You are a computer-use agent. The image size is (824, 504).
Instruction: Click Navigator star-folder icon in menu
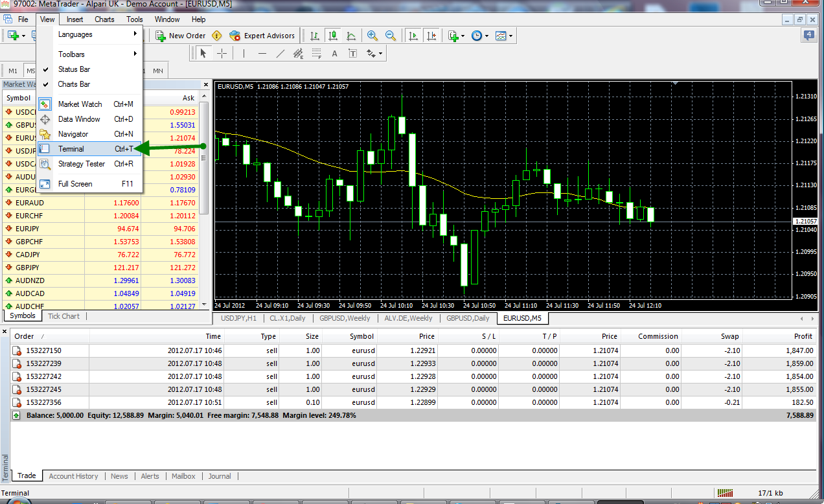tap(45, 134)
